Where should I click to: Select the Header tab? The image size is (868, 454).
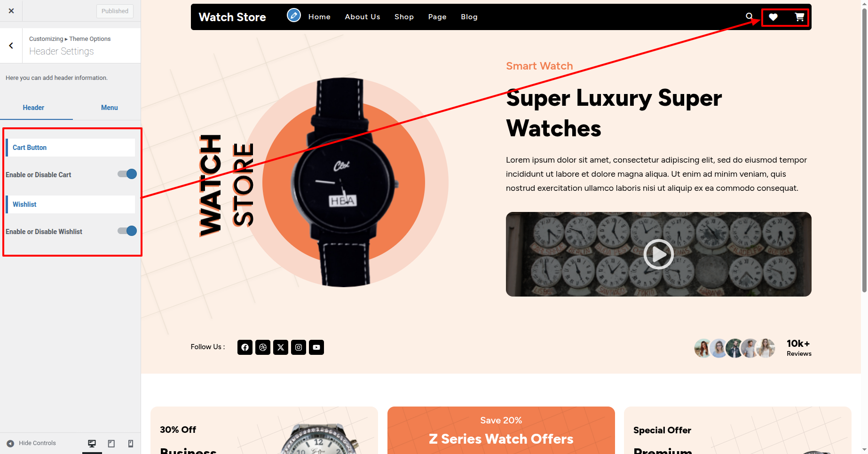(33, 108)
